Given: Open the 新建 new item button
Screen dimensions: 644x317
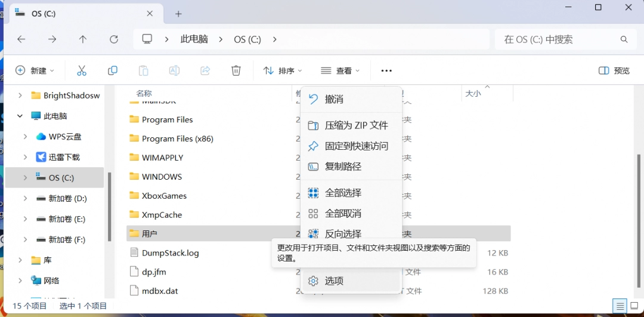Looking at the screenshot, I should coord(35,70).
